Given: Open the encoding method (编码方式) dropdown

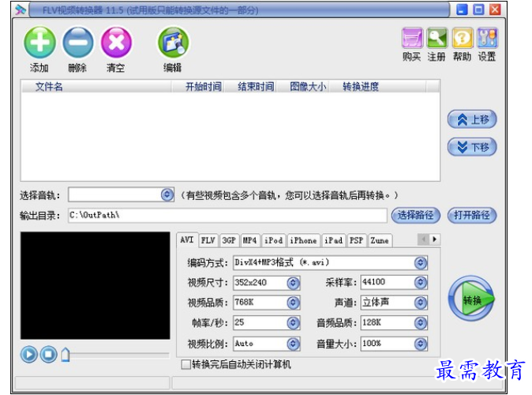Looking at the screenshot, I should (x=421, y=262).
